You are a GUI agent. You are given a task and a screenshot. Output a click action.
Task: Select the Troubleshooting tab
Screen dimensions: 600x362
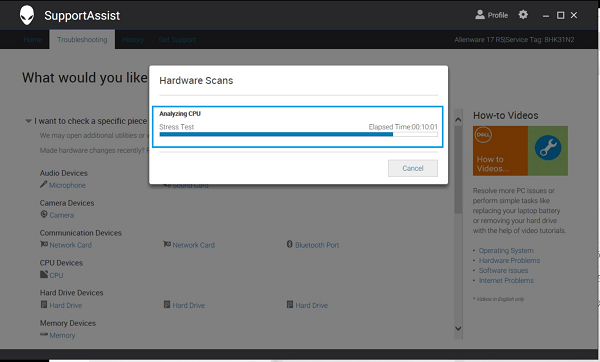[x=82, y=39]
